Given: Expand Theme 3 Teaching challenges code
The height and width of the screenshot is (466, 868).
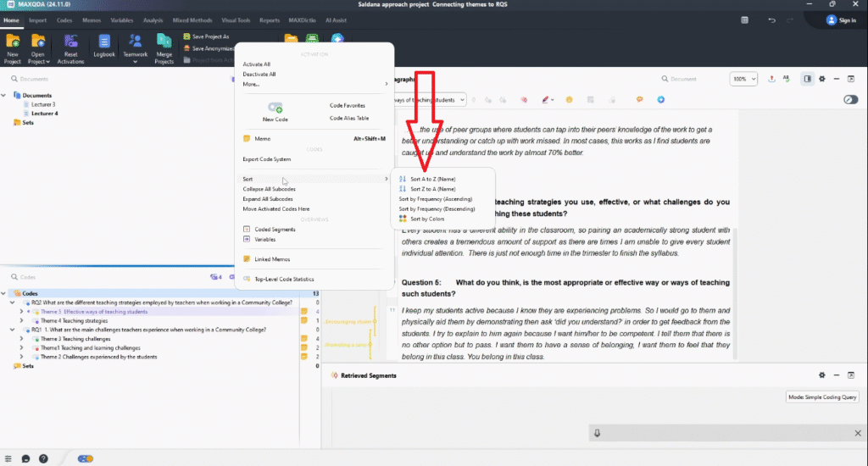Looking at the screenshot, I should pos(22,339).
